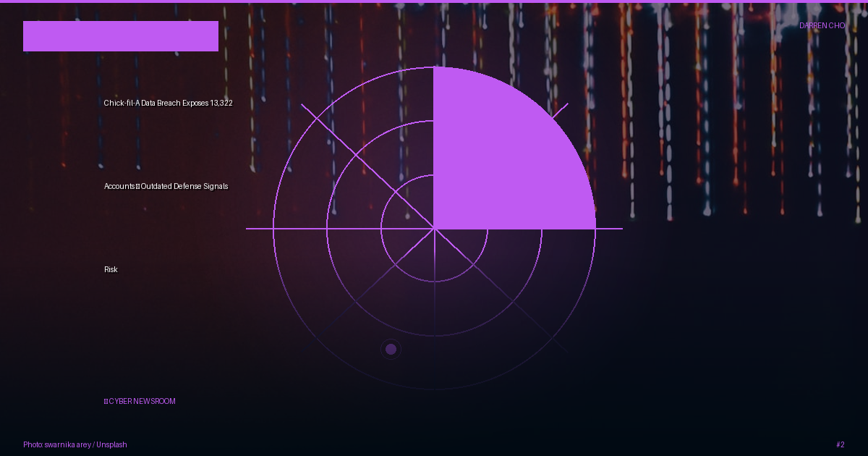Click the glyph between Accounts and Outdated
The height and width of the screenshot is (456, 868).
pyautogui.click(x=138, y=187)
